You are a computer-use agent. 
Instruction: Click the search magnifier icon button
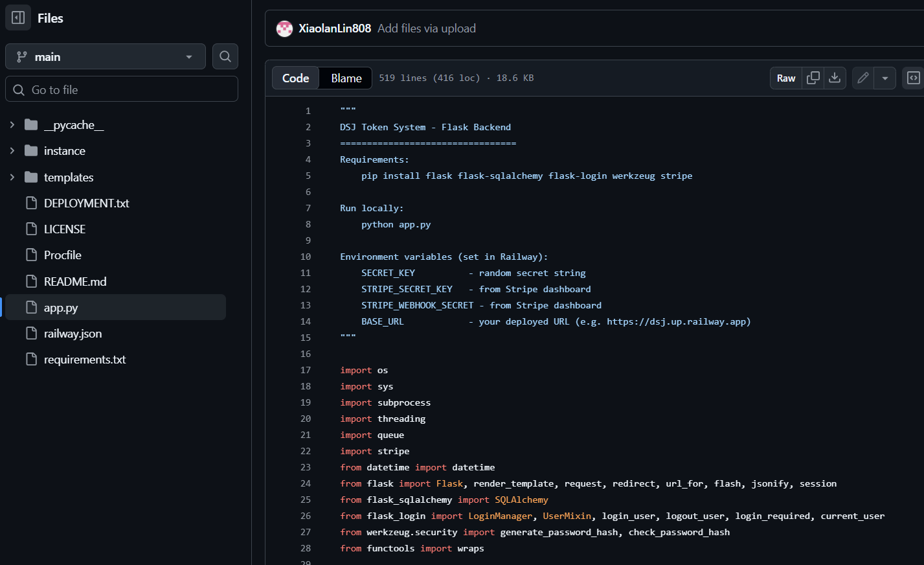[225, 56]
